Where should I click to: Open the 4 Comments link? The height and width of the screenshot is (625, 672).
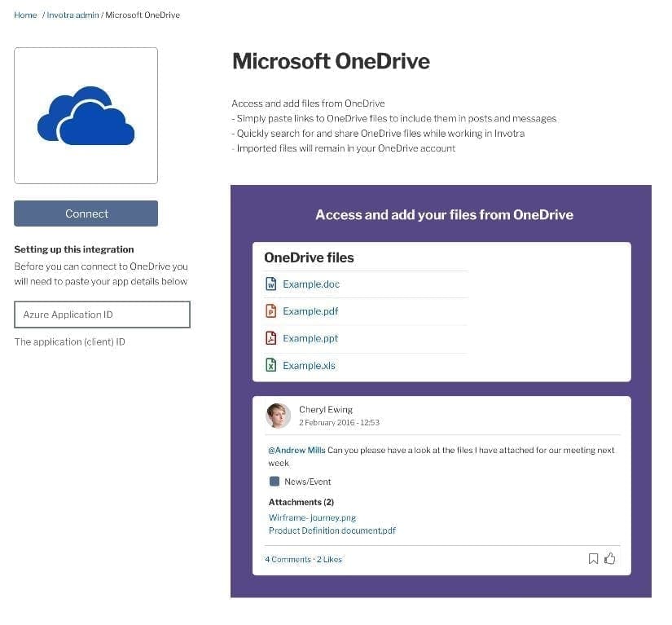(288, 560)
